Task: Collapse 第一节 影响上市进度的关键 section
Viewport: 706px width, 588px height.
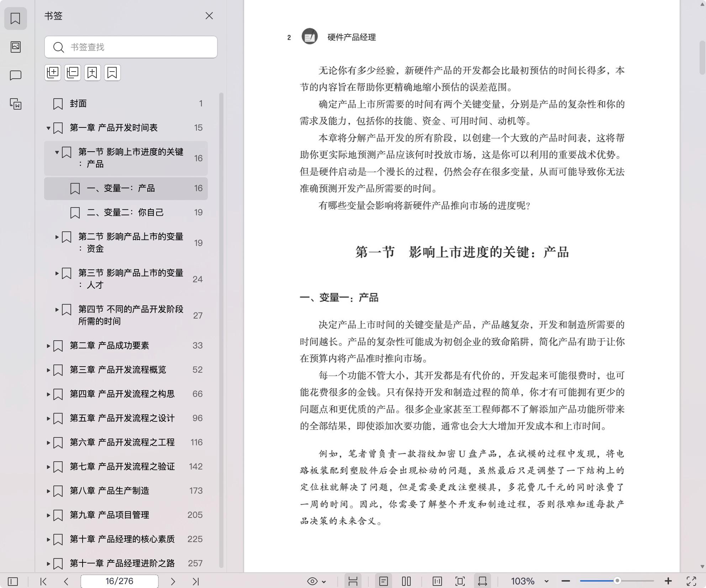Action: (x=57, y=152)
